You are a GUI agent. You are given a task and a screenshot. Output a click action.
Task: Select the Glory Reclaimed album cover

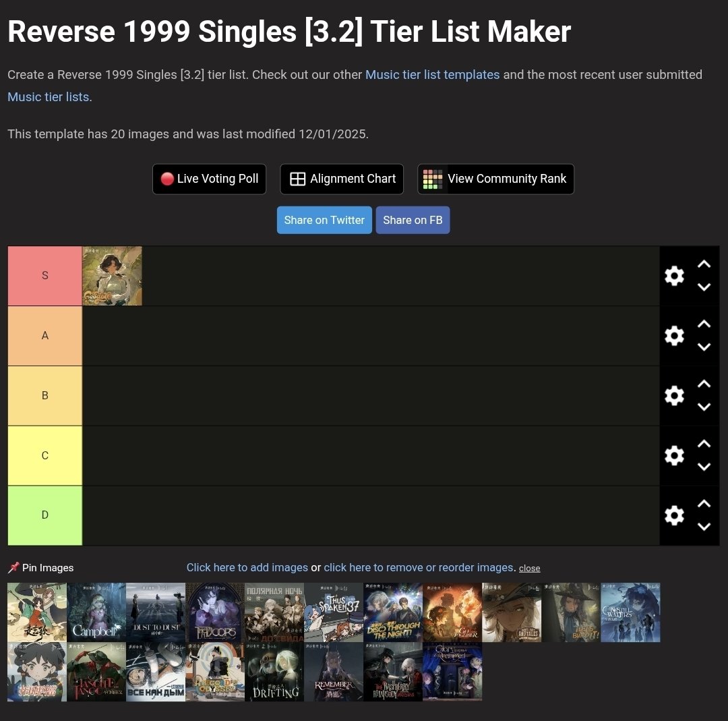[453, 672]
